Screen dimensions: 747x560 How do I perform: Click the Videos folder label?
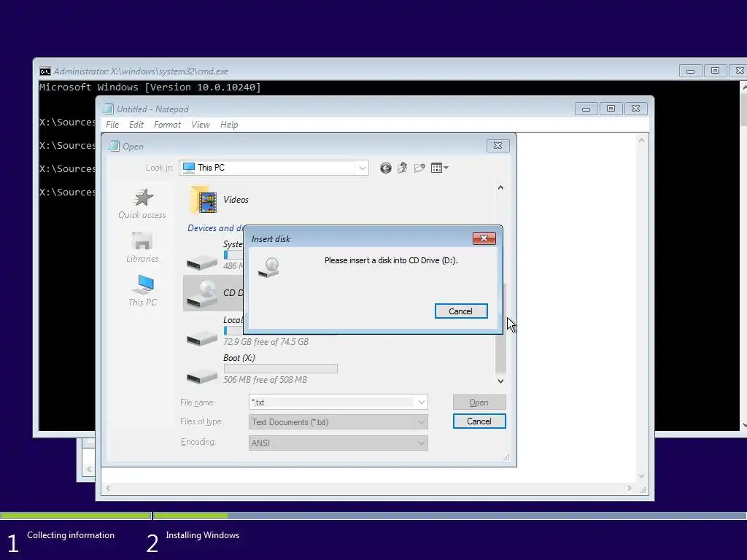tap(236, 200)
